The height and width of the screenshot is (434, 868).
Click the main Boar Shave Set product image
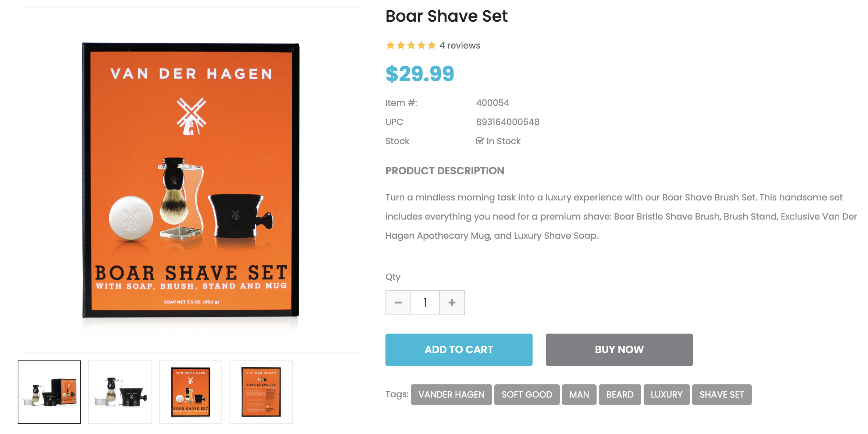click(x=191, y=180)
